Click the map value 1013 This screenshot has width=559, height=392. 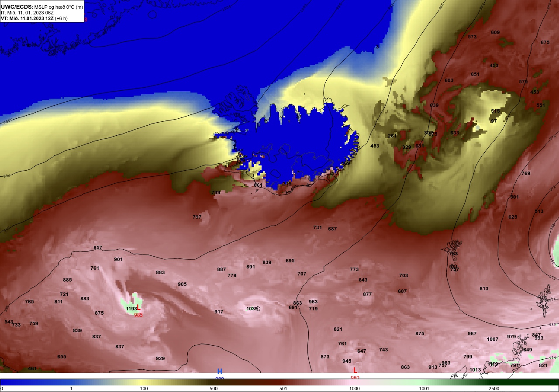click(475, 370)
